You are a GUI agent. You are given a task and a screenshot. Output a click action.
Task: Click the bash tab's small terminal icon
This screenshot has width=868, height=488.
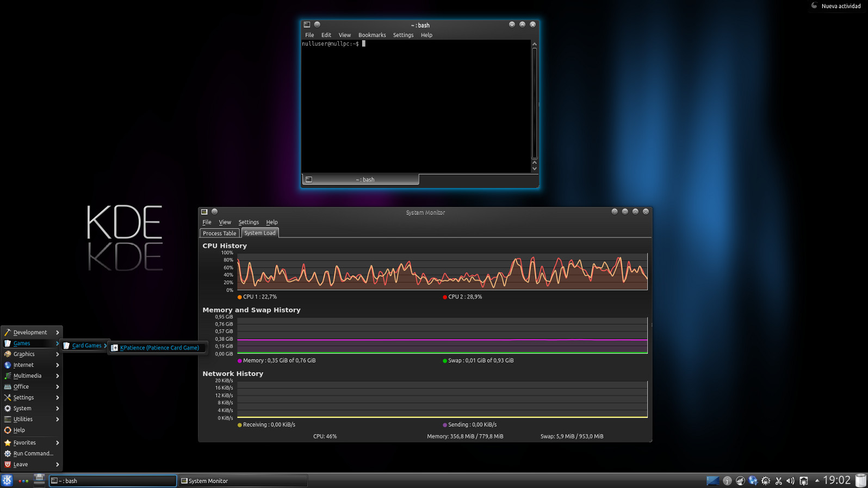coord(309,179)
